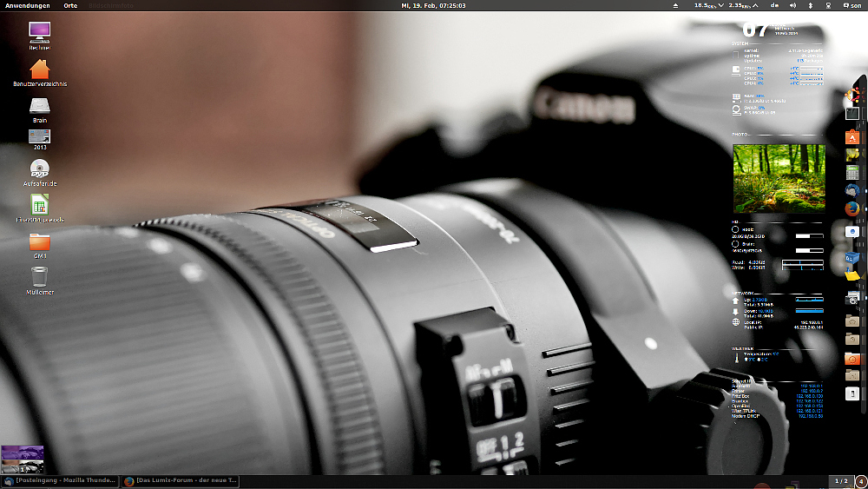Launch Firefox from the right dock

852,208
